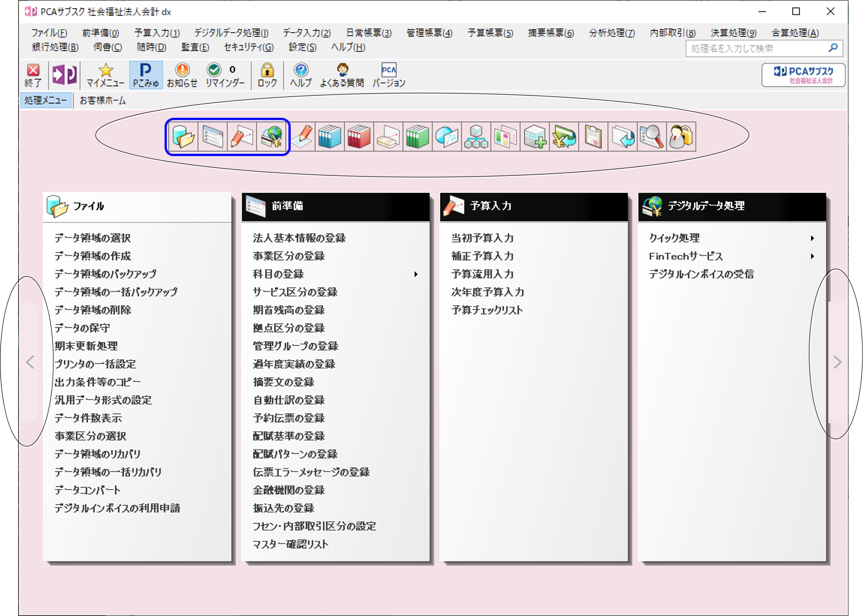Open 当初予算入力 link
864x616 pixels.
coord(482,238)
